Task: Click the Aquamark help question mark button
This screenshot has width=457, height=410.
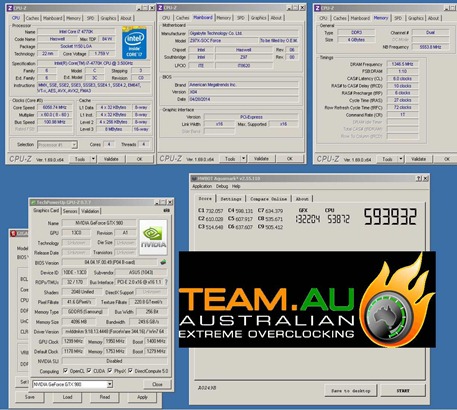Action: [419, 179]
